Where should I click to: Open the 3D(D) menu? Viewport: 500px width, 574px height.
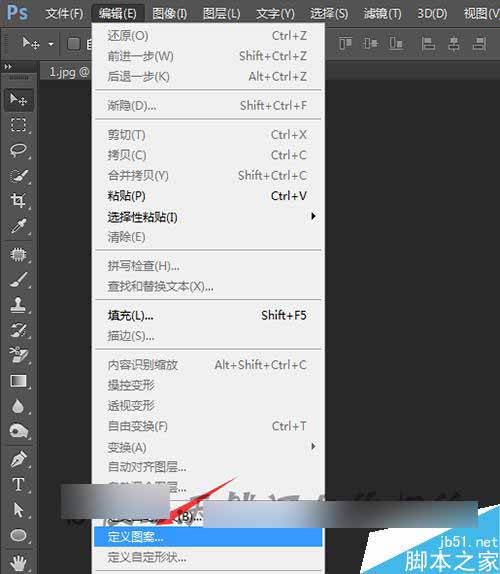coord(432,14)
